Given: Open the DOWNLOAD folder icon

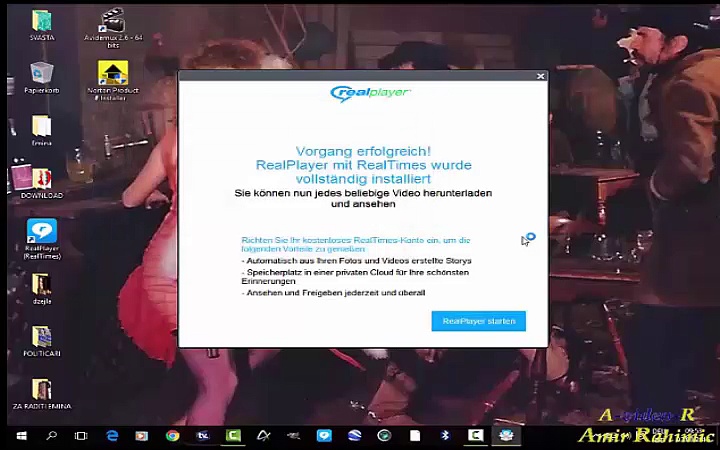Looking at the screenshot, I should 42,180.
